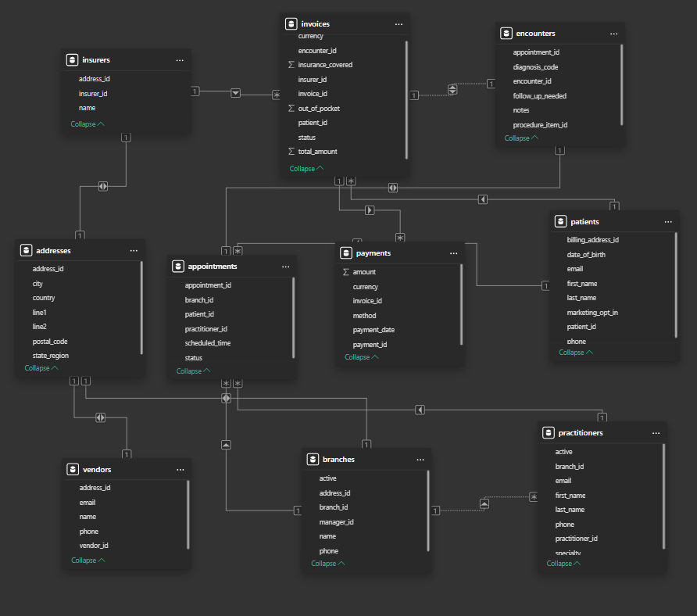
Task: Click the vendors table database icon
Action: (72, 470)
